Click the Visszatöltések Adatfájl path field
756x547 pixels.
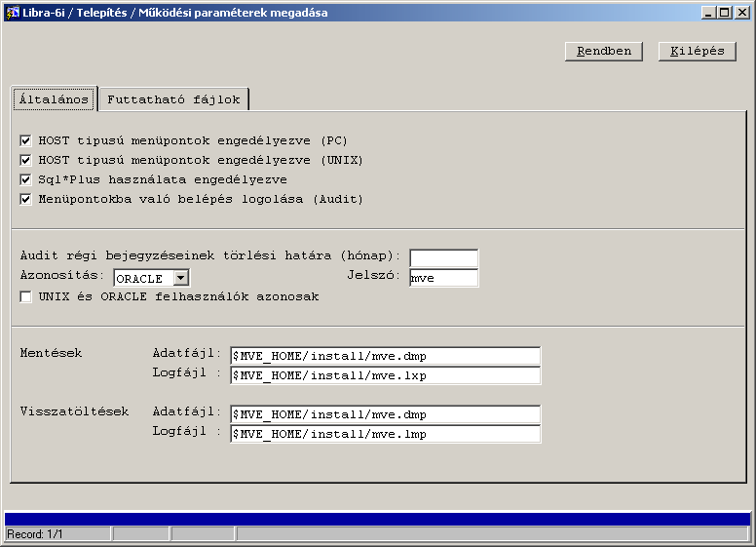click(385, 414)
